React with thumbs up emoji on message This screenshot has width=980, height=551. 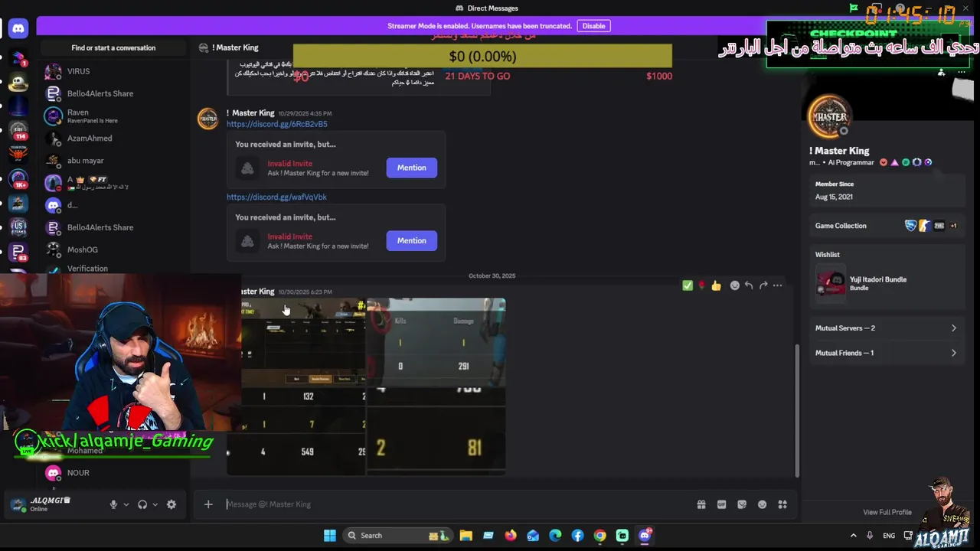(716, 285)
